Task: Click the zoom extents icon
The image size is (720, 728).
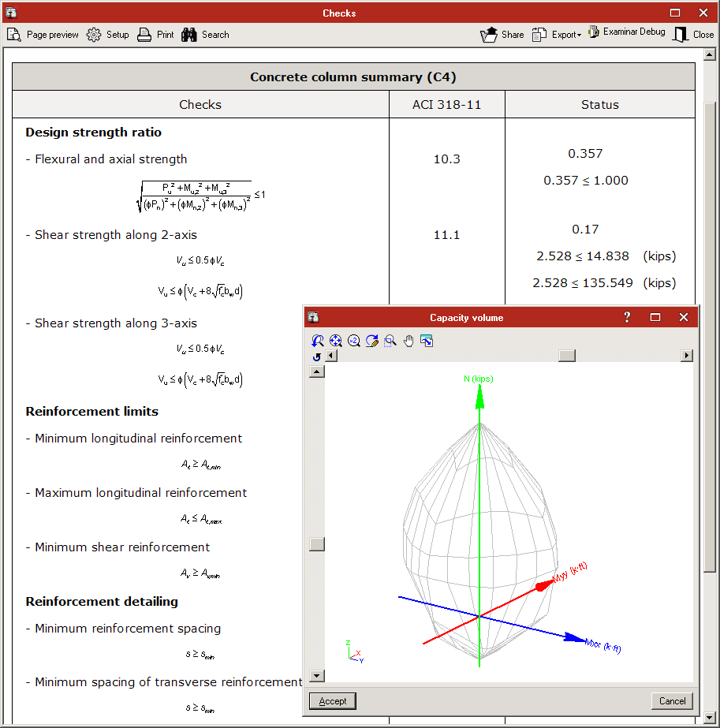Action: 336,341
